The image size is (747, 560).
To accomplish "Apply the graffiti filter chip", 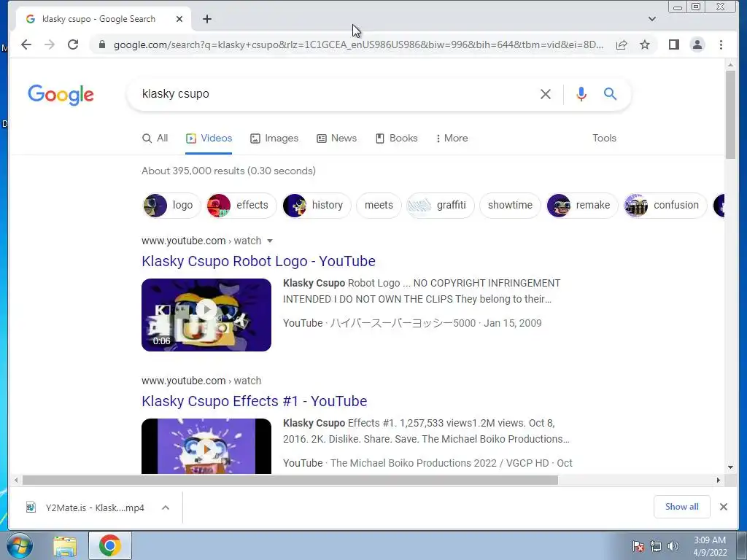I will [440, 205].
